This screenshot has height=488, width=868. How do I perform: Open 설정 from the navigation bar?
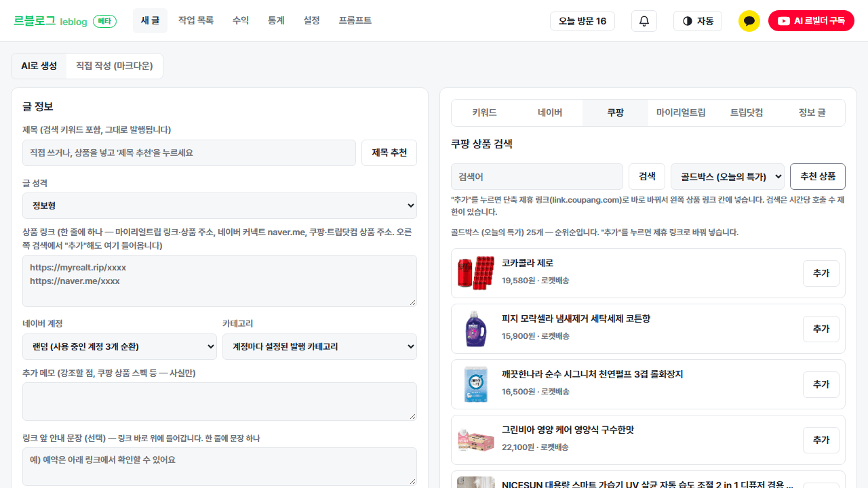(312, 21)
